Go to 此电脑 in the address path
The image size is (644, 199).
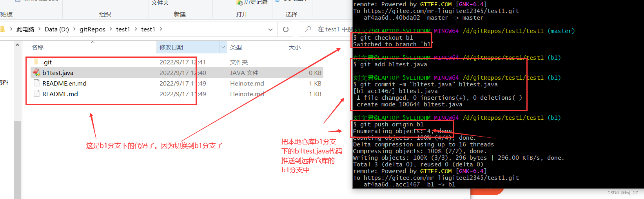[25, 29]
